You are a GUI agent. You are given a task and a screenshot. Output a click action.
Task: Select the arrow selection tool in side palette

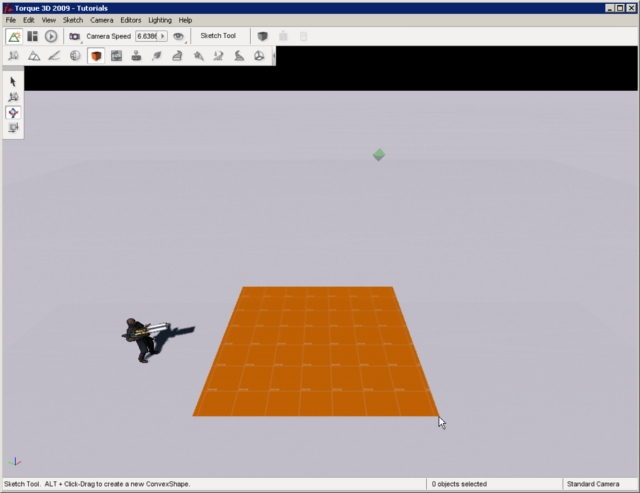click(13, 81)
